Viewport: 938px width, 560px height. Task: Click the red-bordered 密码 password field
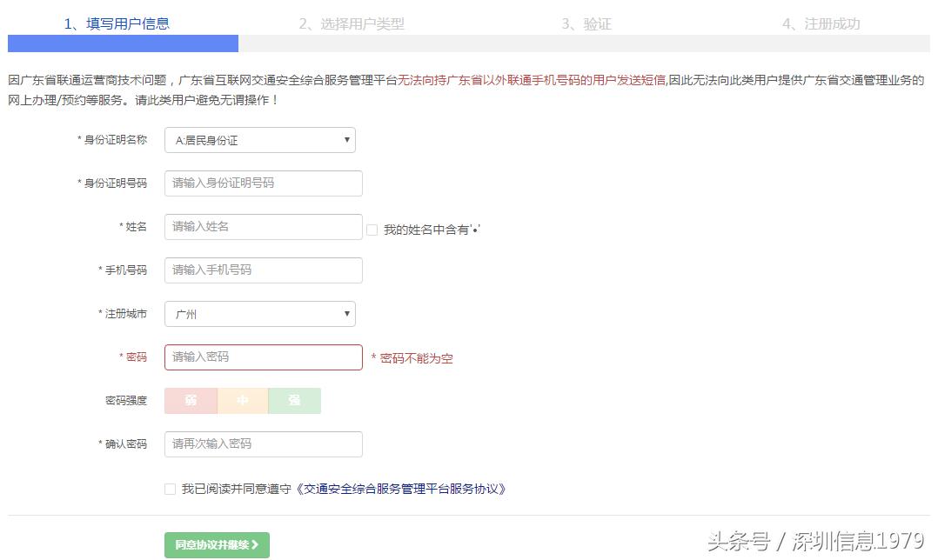coord(263,357)
